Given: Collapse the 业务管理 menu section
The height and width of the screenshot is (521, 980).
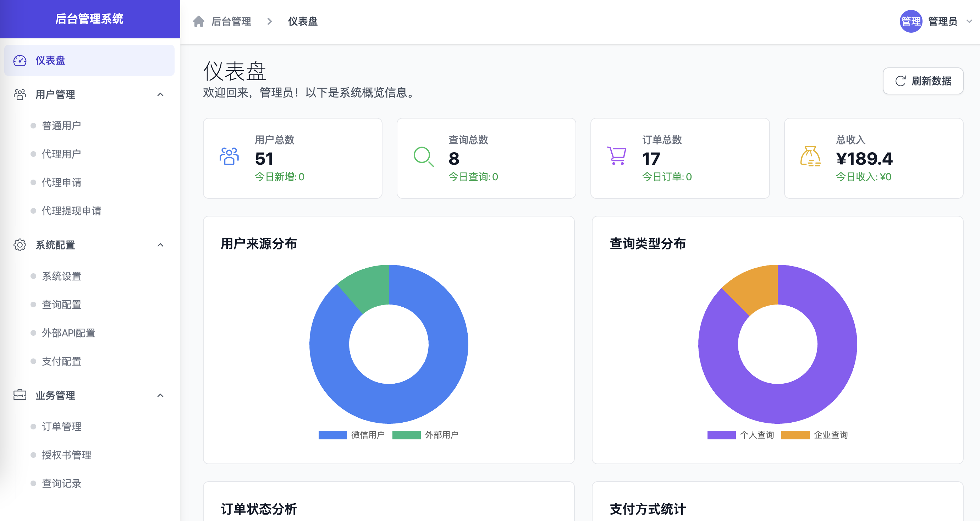Looking at the screenshot, I should (x=160, y=395).
